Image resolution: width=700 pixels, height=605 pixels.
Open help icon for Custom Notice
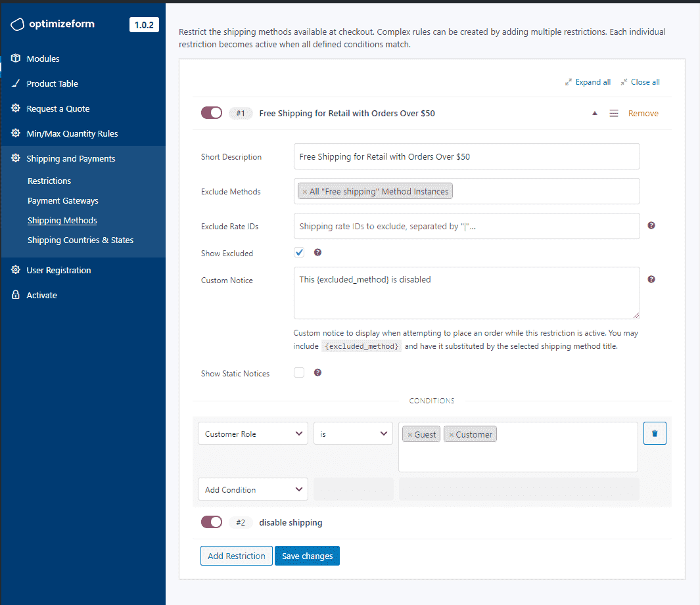coord(651,279)
